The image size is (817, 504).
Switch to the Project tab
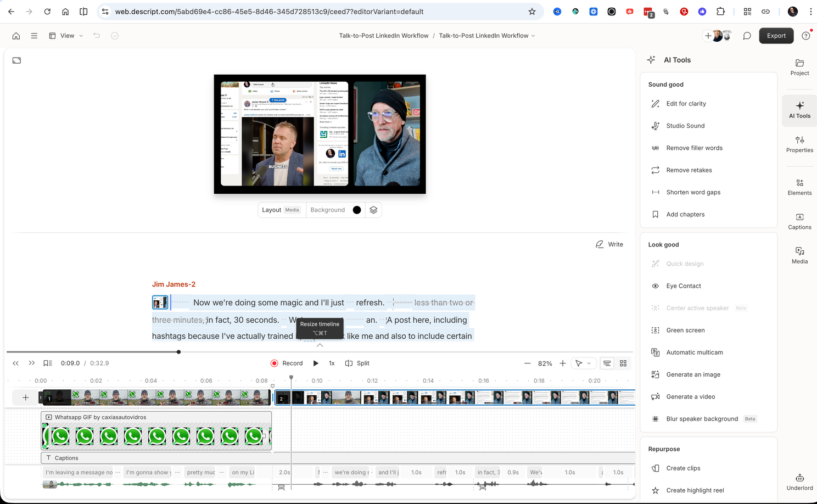(x=799, y=67)
